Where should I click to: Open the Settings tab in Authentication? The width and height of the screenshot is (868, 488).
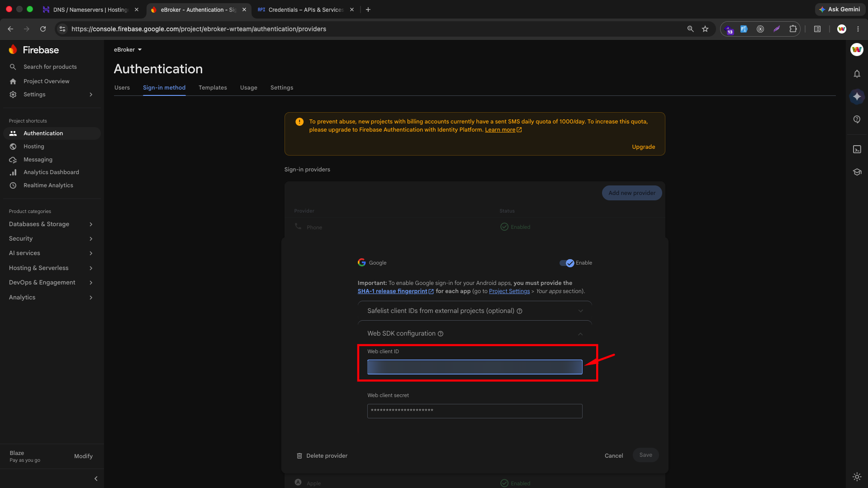tap(281, 88)
